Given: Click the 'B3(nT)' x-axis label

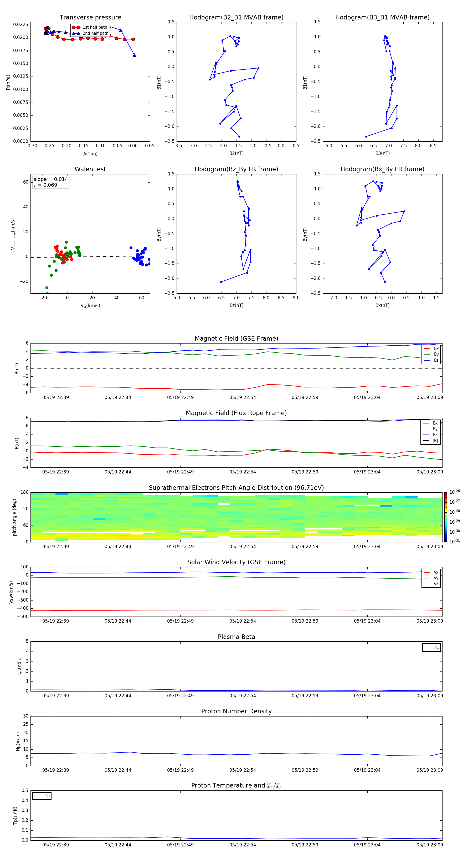Looking at the screenshot, I should click(x=382, y=153).
